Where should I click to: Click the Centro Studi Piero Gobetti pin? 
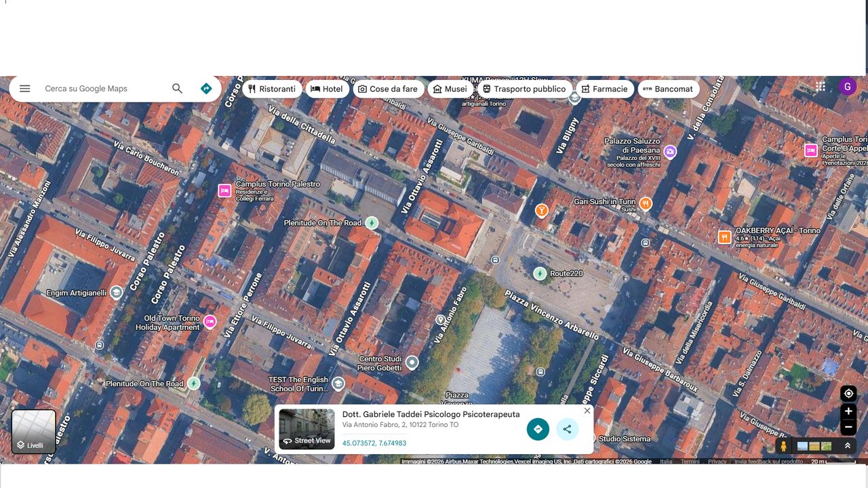[412, 363]
